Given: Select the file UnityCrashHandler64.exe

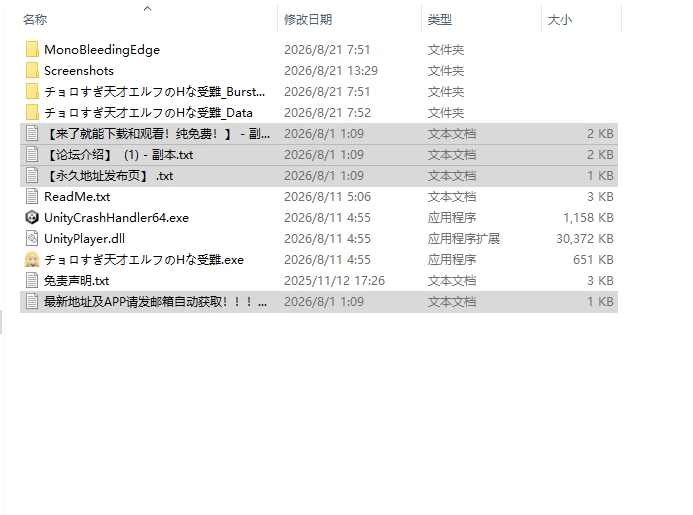Looking at the screenshot, I should click(x=117, y=218).
